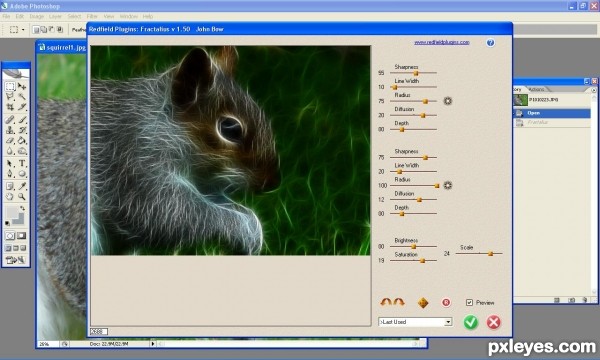The height and width of the screenshot is (360, 600).
Task: Apply filter with green checkmark button
Action: (471, 322)
